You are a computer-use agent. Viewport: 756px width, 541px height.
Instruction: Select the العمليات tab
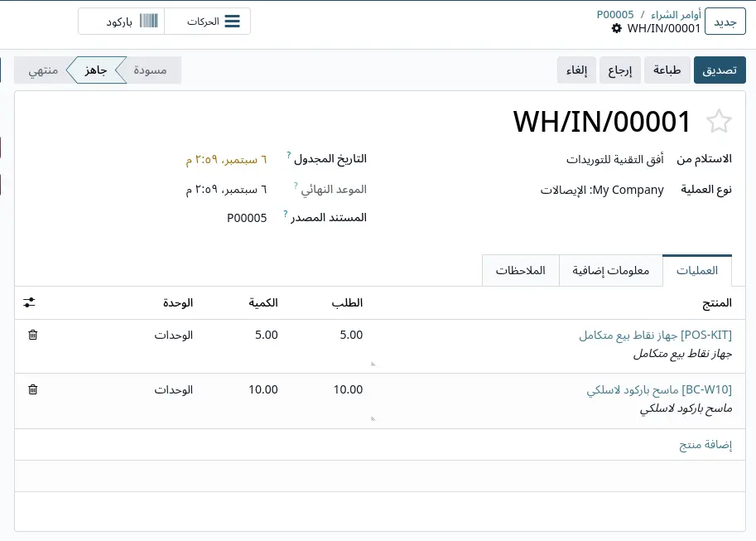click(x=697, y=271)
